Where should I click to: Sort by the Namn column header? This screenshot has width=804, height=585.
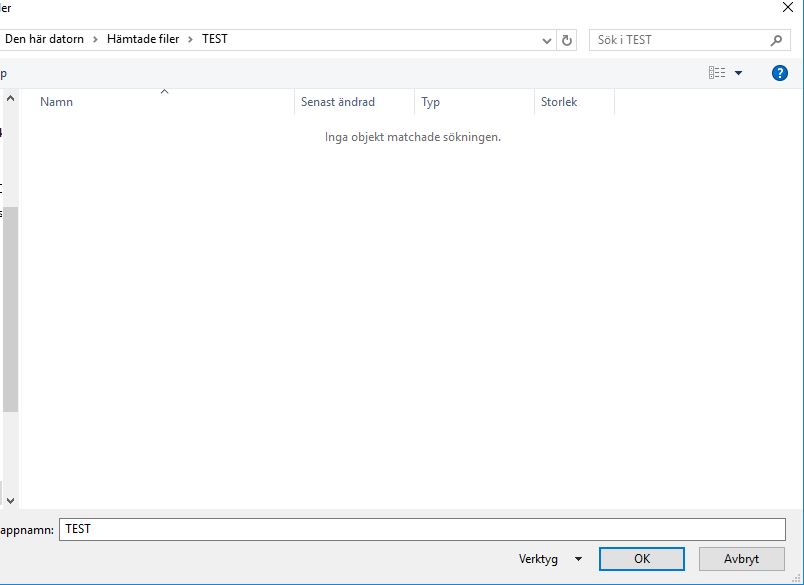(x=157, y=102)
